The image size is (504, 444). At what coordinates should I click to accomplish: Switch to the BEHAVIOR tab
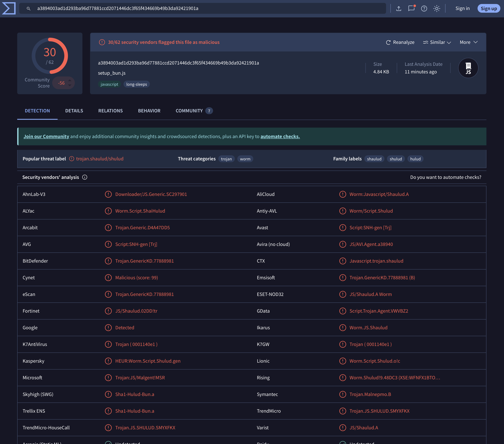tap(149, 111)
